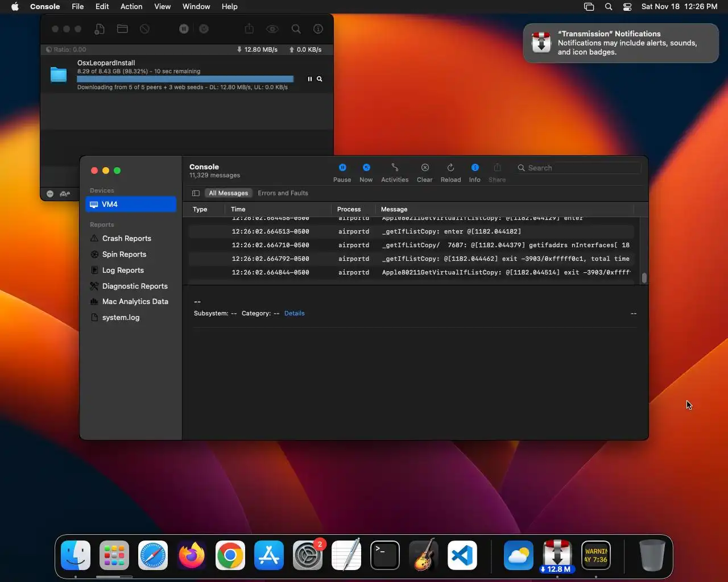Jump to Now in Console toolbar

point(366,173)
